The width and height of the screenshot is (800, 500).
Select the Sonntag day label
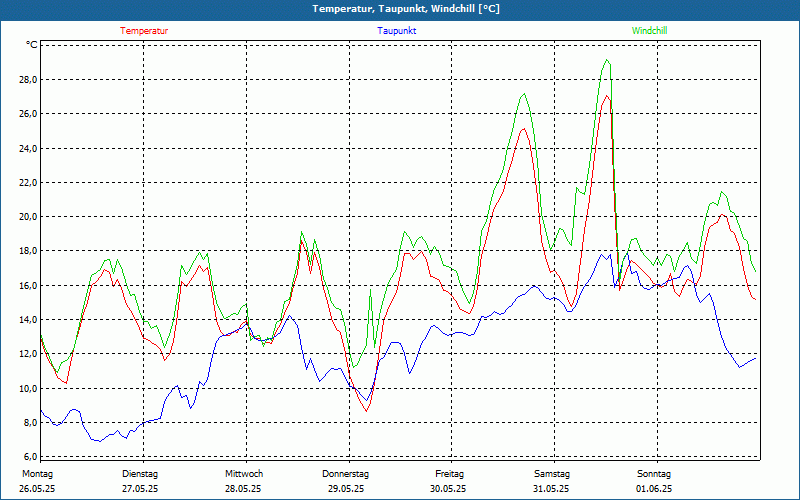pos(654,474)
